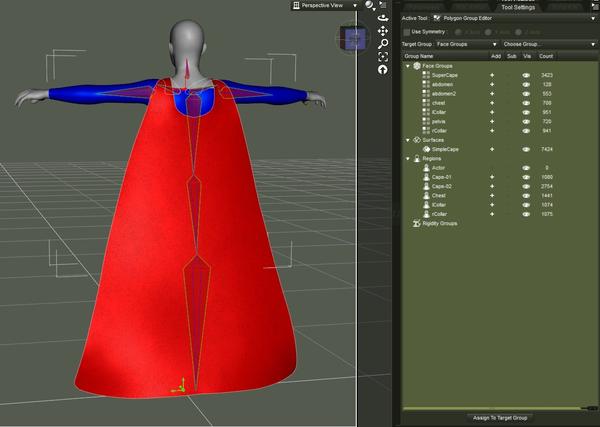Screen dimensions: 600x427
Task: Open the Target Group Face Groups dropdown
Action: click(x=466, y=44)
